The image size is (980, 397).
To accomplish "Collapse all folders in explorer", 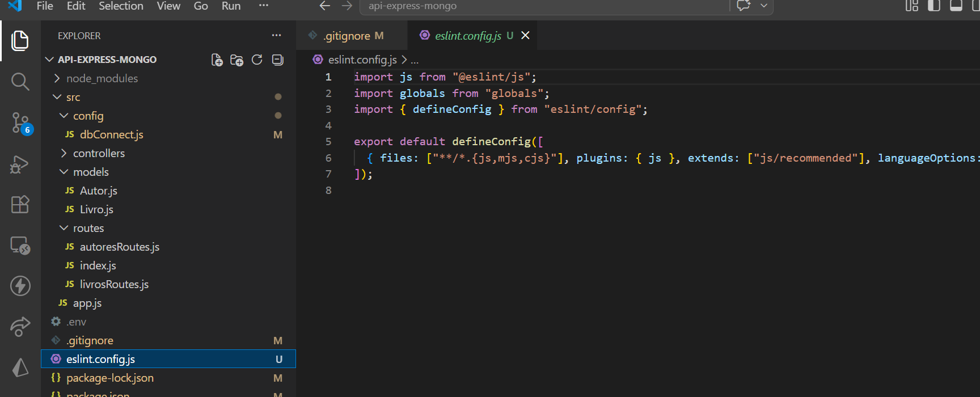I will (277, 60).
